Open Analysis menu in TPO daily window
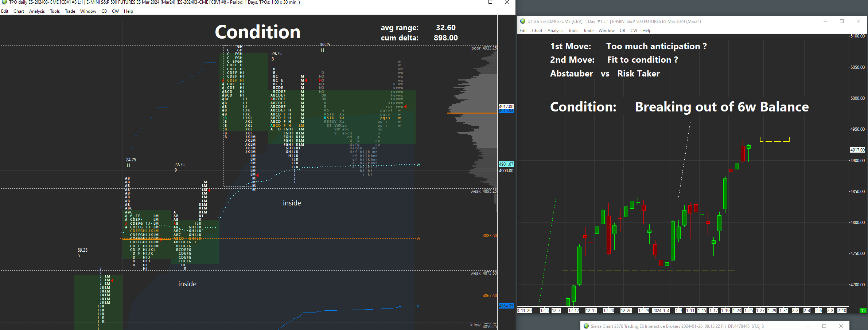Image resolution: width=868 pixels, height=330 pixels. click(37, 11)
